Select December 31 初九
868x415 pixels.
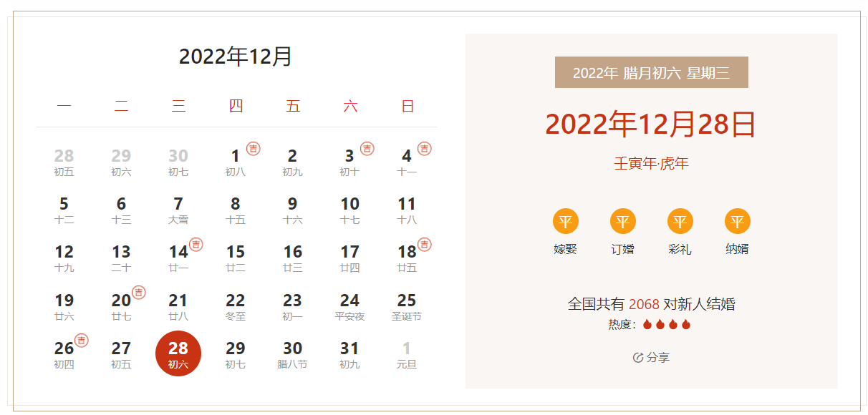(x=349, y=354)
